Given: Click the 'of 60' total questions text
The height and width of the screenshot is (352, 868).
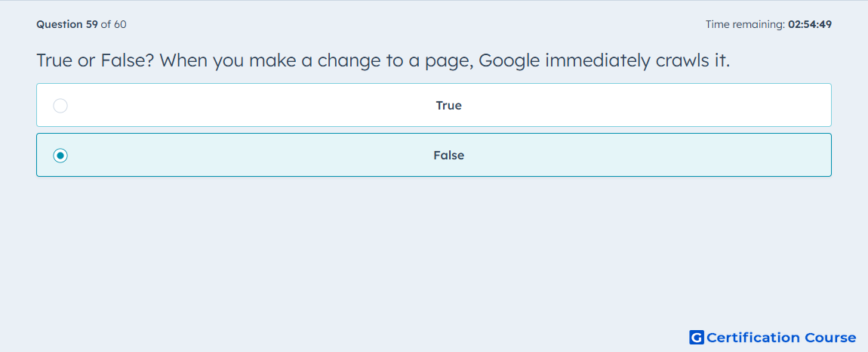Looking at the screenshot, I should [113, 24].
